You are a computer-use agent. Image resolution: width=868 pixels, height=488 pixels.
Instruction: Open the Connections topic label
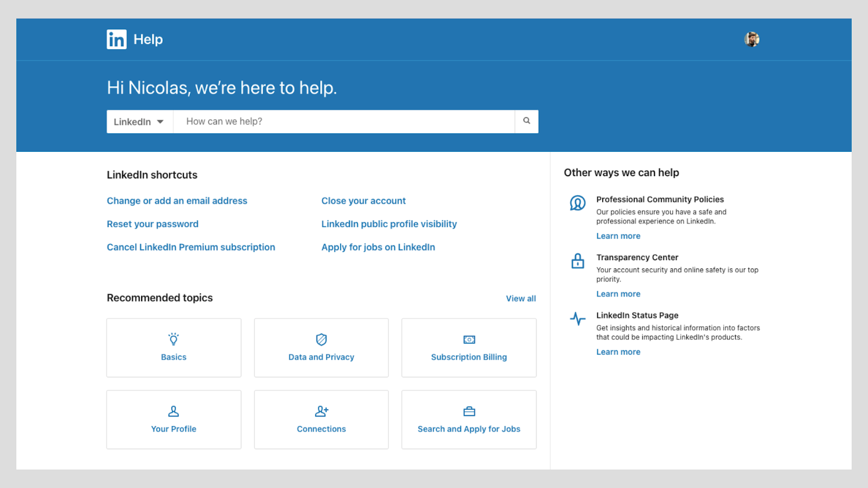[x=321, y=429]
